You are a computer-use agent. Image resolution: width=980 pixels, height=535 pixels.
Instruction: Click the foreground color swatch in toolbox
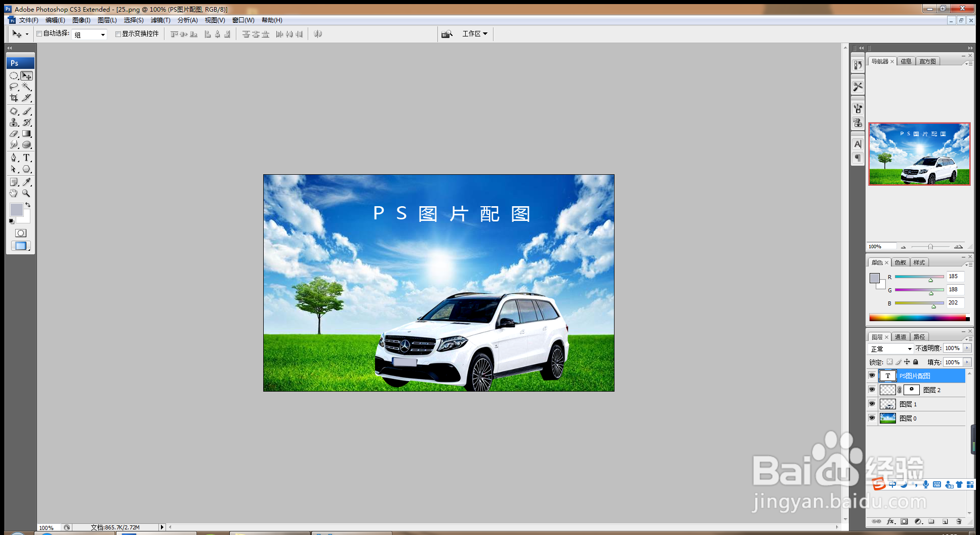pyautogui.click(x=16, y=209)
